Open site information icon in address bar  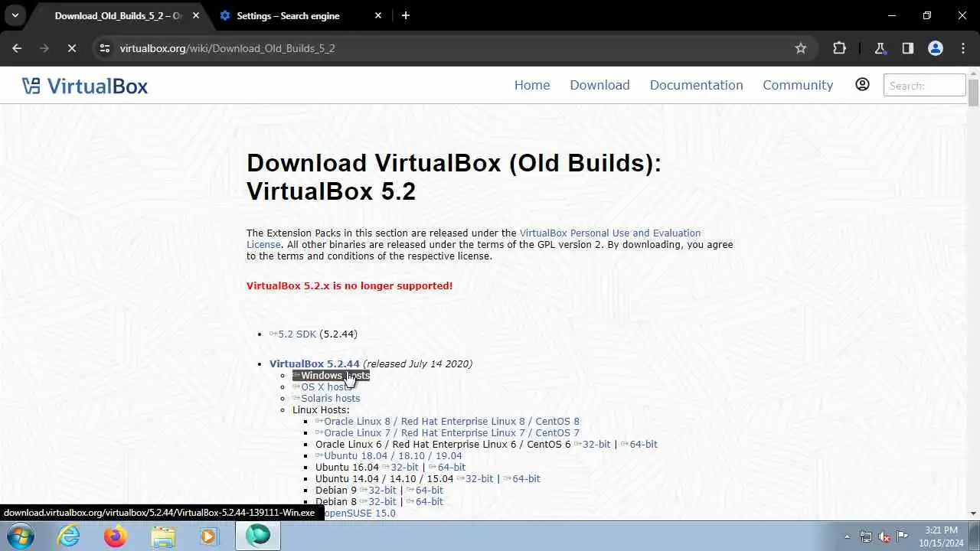[105, 48]
